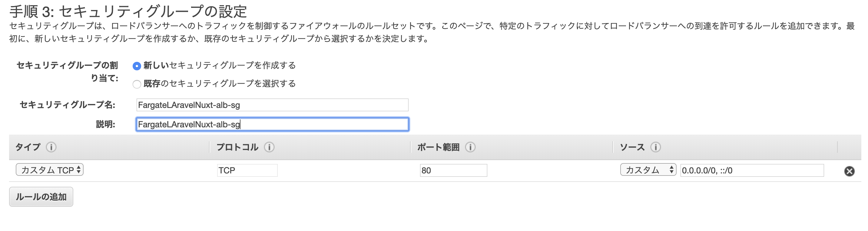Screen dimensions: 868x231
Task: Expand the カスタム source dropdown
Action: [648, 170]
